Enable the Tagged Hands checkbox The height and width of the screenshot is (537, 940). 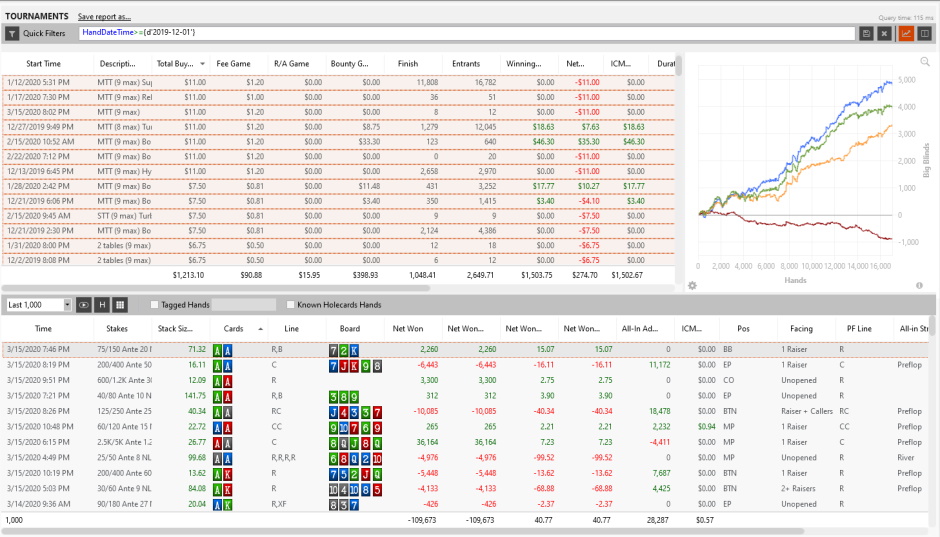tap(155, 305)
